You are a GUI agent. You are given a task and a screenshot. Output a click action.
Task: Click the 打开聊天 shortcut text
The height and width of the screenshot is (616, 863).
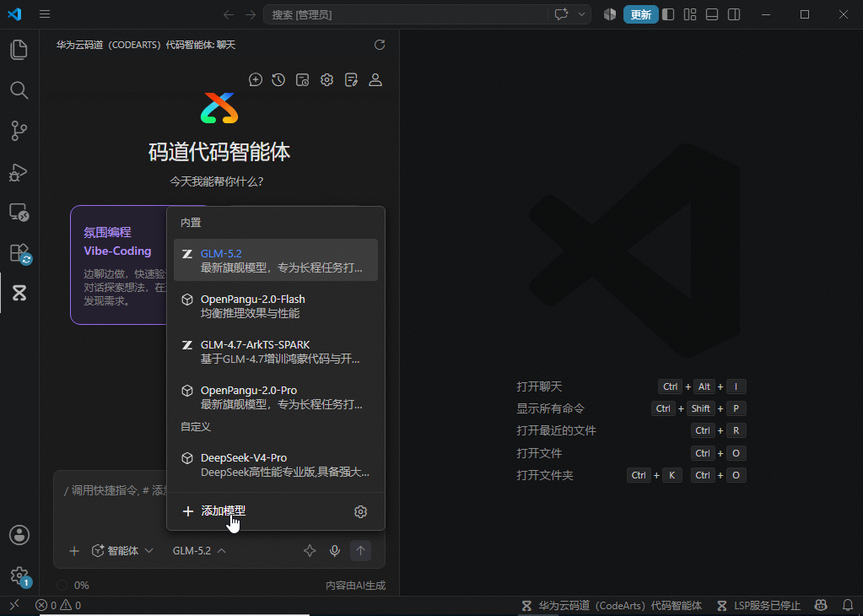(539, 386)
